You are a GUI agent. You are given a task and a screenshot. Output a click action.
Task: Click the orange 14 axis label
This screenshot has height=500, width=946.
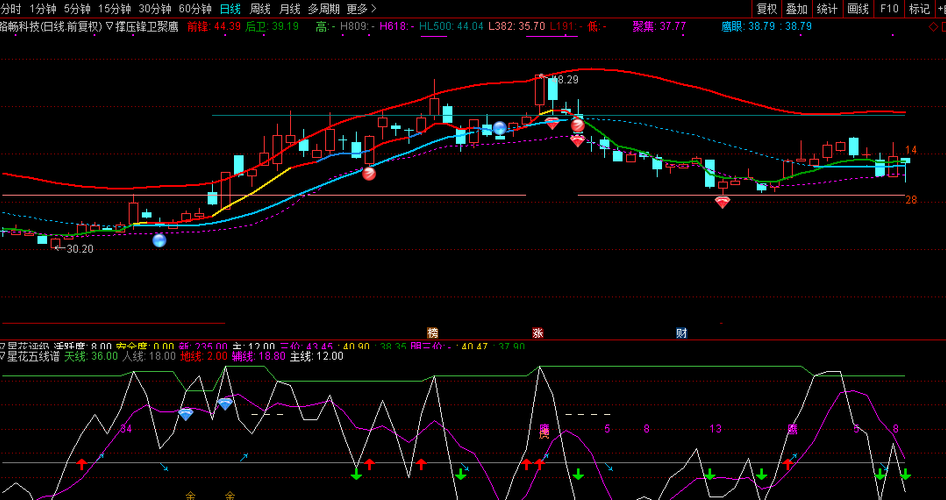911,150
